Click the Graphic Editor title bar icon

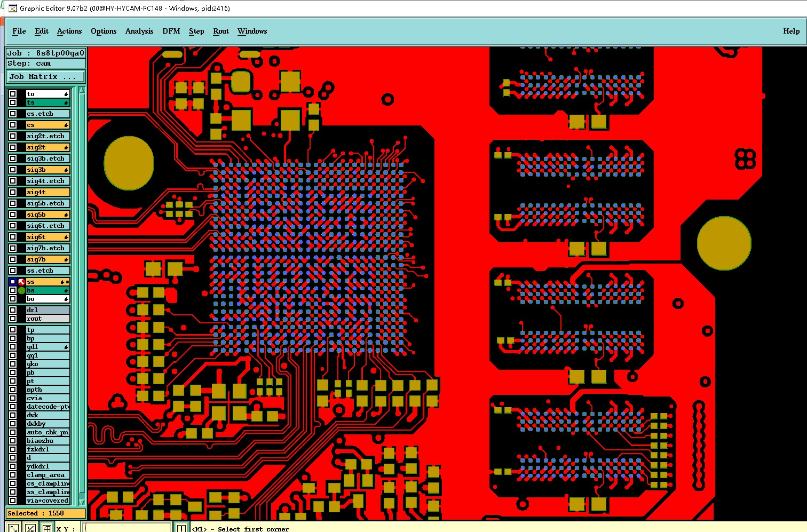tap(13, 8)
